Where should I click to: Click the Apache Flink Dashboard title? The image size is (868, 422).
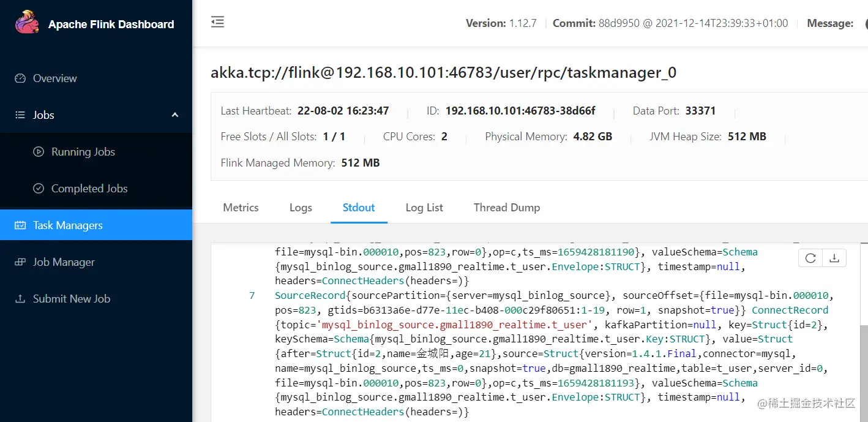click(x=111, y=24)
